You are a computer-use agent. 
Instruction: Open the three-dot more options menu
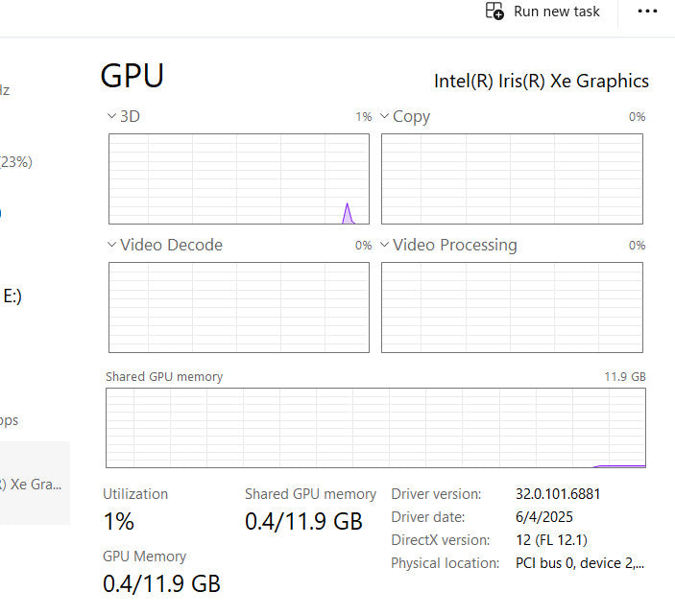pyautogui.click(x=648, y=12)
